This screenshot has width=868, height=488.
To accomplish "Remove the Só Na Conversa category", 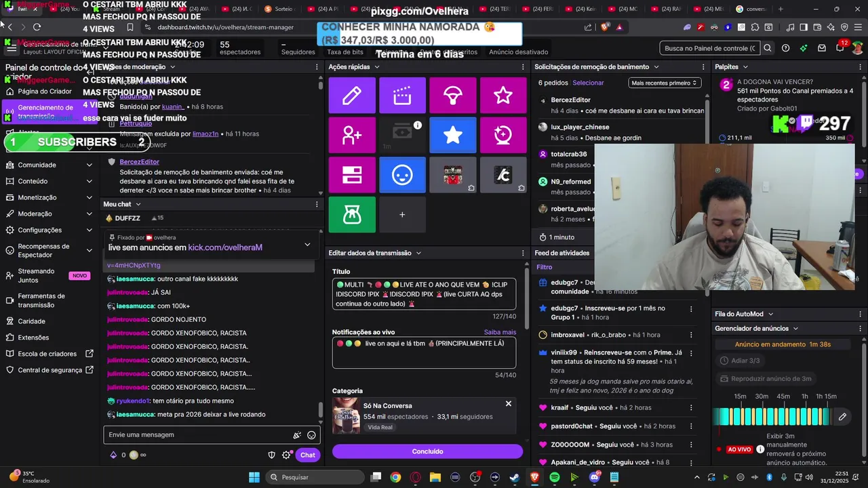I will 509,403.
